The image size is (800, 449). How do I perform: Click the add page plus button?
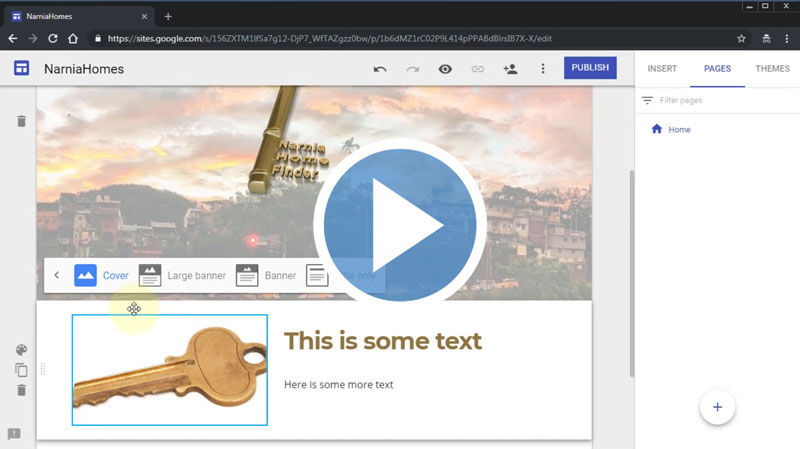click(717, 407)
